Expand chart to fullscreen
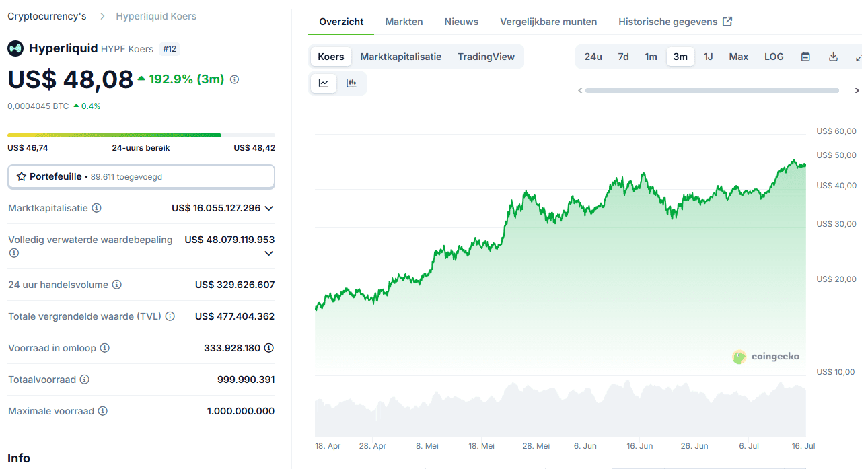This screenshot has height=469, width=868. 859,57
